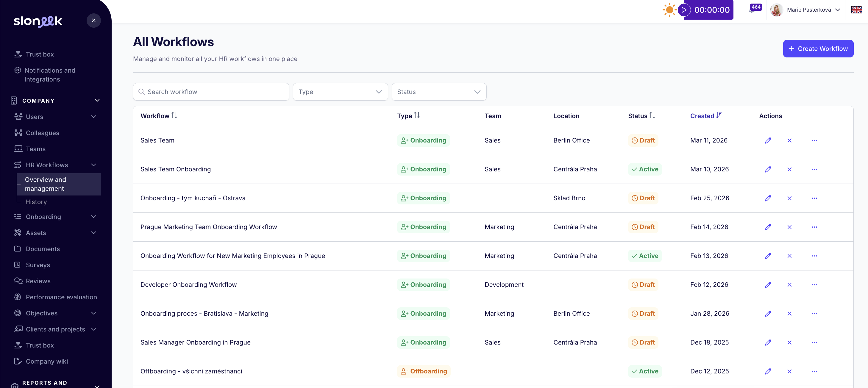The width and height of the screenshot is (868, 388).
Task: Open Marie Pasterková user menu
Action: [x=809, y=10]
